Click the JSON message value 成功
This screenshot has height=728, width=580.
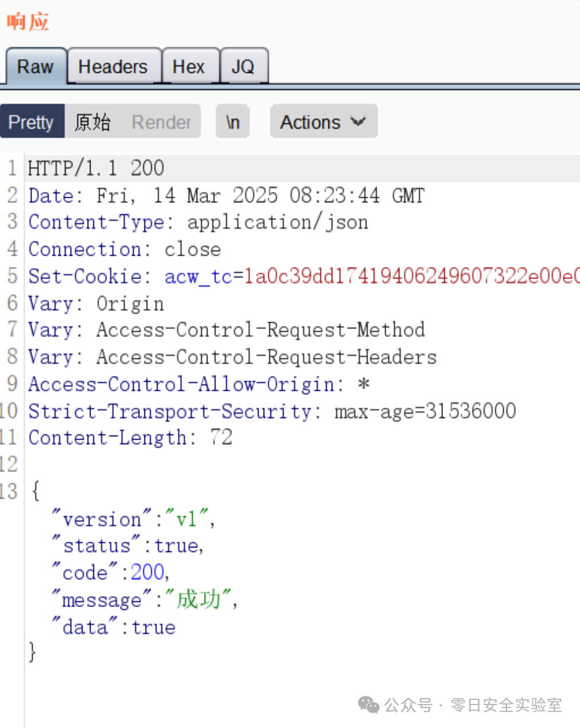click(x=198, y=600)
